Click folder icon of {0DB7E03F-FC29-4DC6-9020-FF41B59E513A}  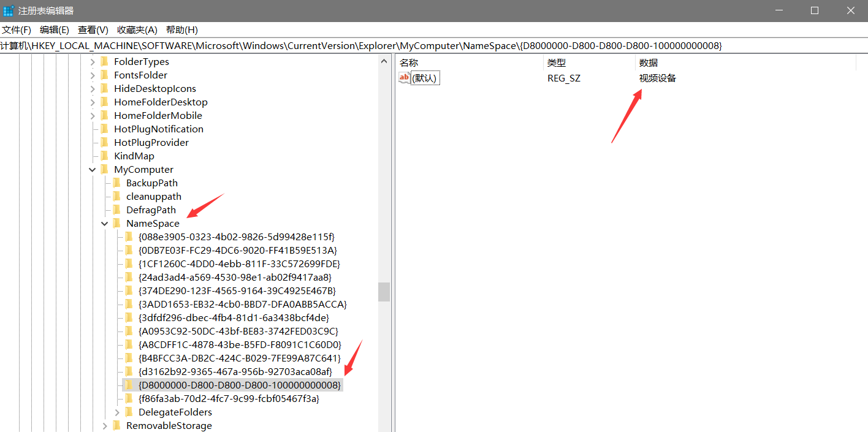point(129,250)
